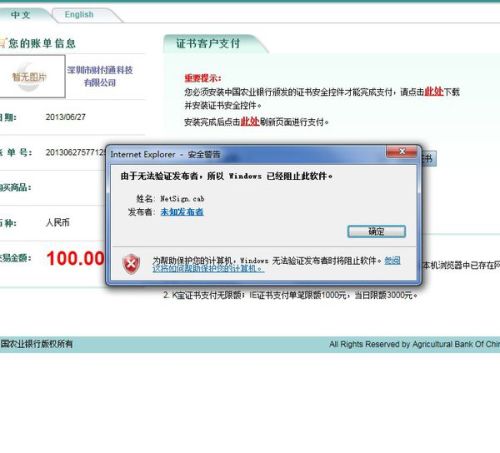Click the 重要提示 heading text
Screen dimensions: 500x453
tap(202, 78)
